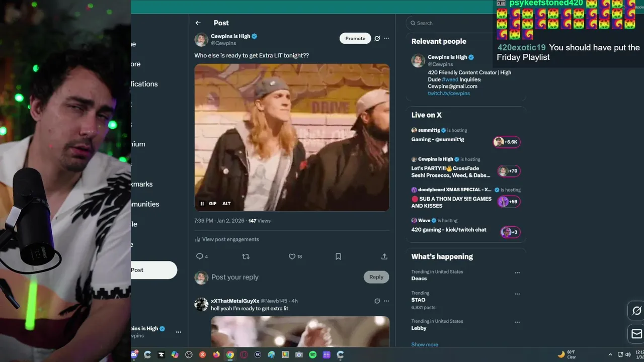Viewport: 644px width, 362px height.
Task: Open xXThatMetalGuyXx's profile name
Action: 235,301
